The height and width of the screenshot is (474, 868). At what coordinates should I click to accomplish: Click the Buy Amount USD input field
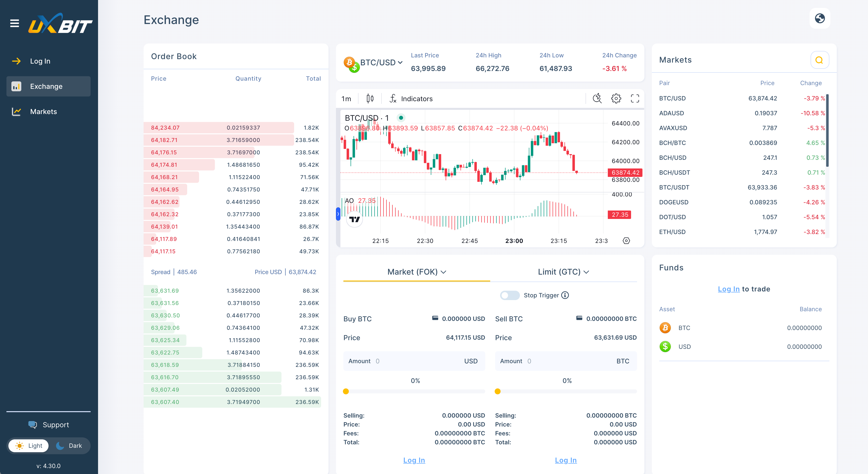[x=414, y=361]
